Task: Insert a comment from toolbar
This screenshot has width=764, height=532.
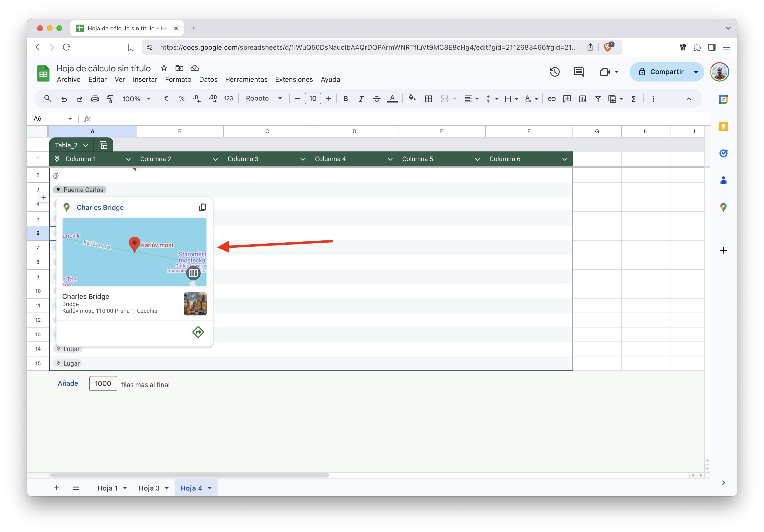Action: pyautogui.click(x=567, y=99)
